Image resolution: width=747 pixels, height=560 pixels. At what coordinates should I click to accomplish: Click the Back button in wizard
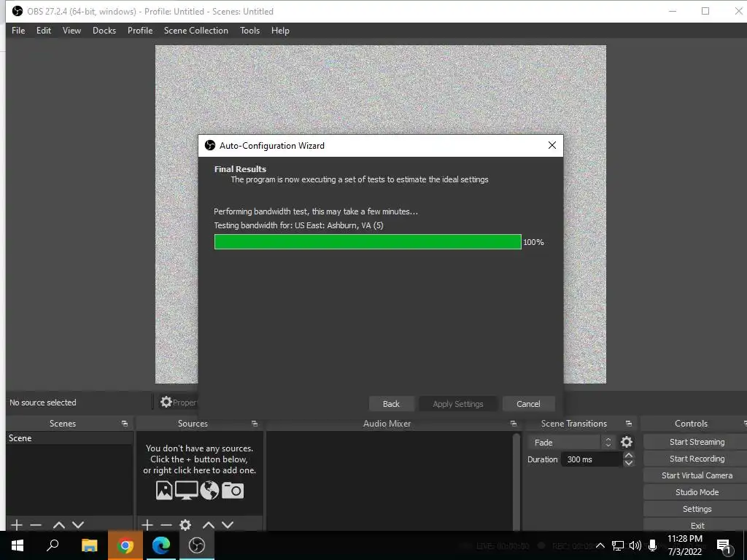tap(391, 404)
